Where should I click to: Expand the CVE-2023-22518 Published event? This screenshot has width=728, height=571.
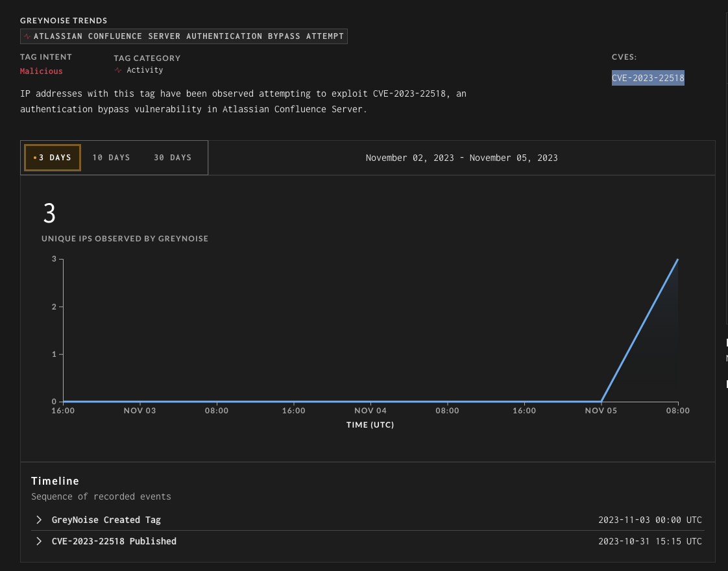point(39,541)
